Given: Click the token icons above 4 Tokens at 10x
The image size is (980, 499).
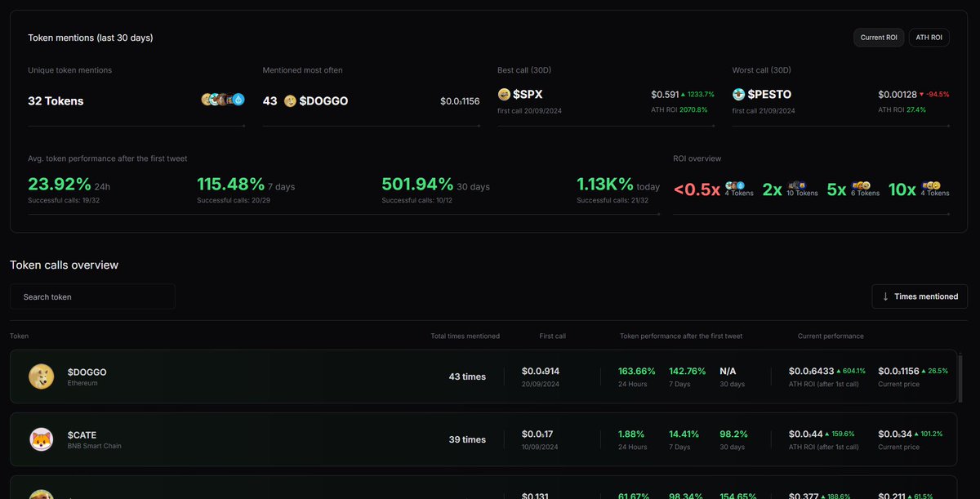Looking at the screenshot, I should (x=932, y=185).
